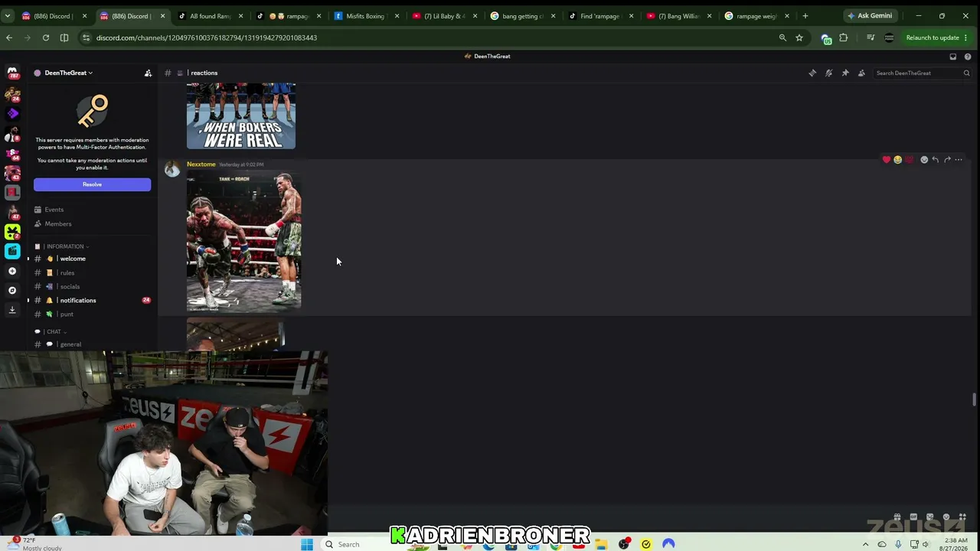Show the Member List icon
This screenshot has width=980, height=551.
click(861, 73)
